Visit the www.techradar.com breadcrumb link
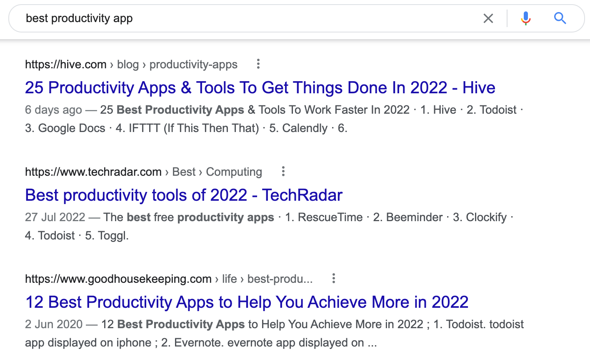The image size is (590, 364). click(x=93, y=172)
